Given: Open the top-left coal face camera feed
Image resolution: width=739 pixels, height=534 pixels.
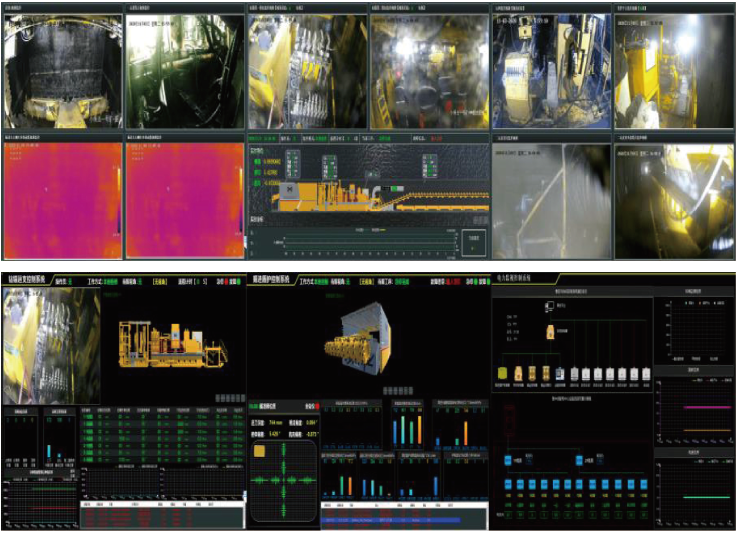Looking at the screenshot, I should [x=62, y=72].
